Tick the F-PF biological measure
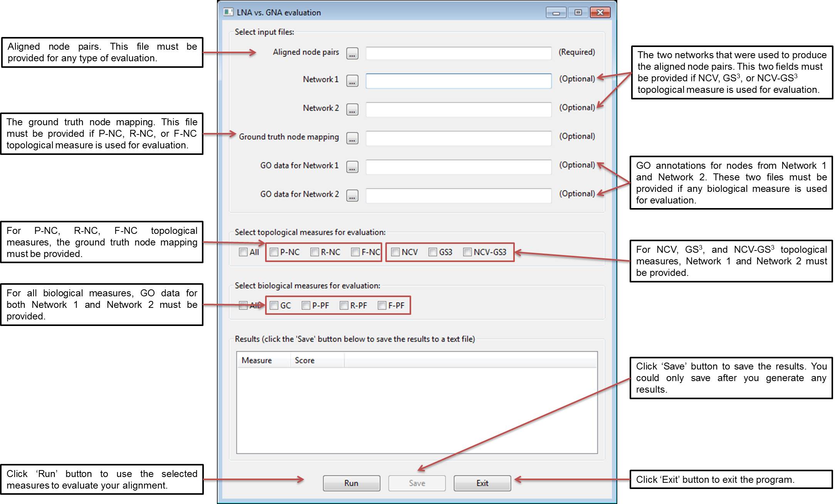This screenshot has width=835, height=504. click(382, 306)
